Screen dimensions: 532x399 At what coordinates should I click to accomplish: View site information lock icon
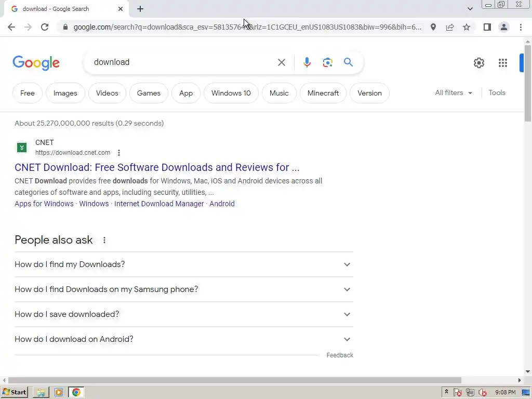click(x=65, y=27)
